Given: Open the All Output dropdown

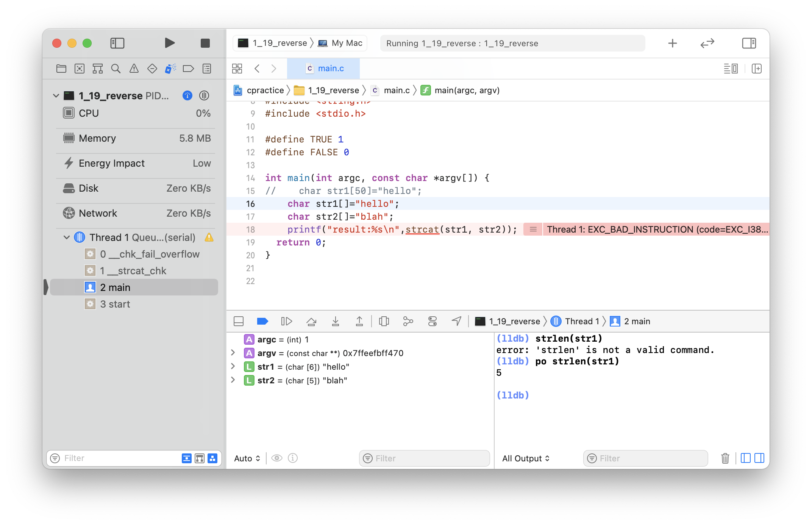Looking at the screenshot, I should tap(526, 458).
